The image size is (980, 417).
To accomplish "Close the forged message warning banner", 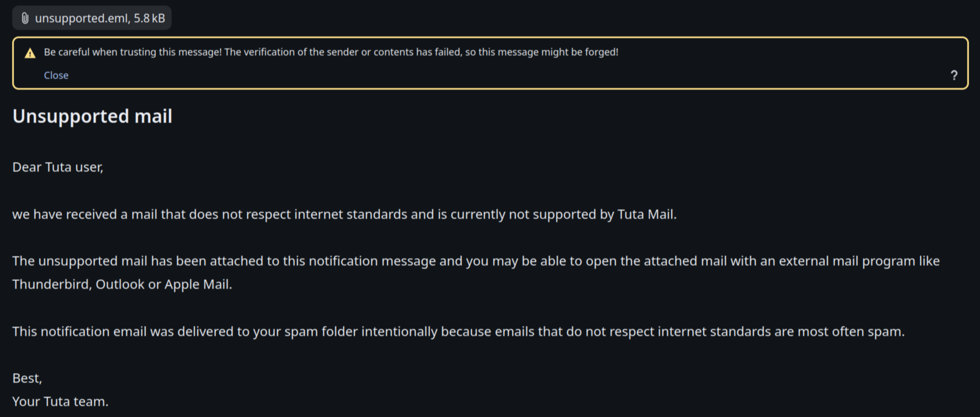I will [x=56, y=75].
